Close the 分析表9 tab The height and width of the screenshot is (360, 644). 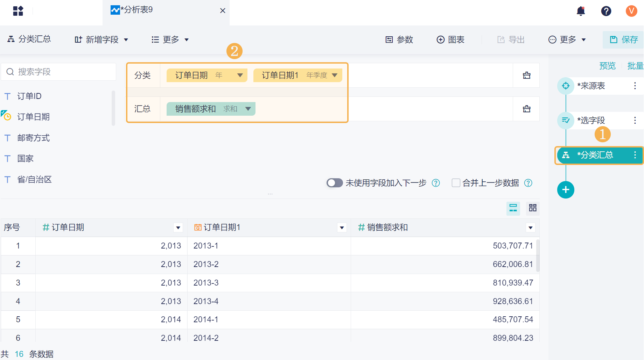point(223,11)
